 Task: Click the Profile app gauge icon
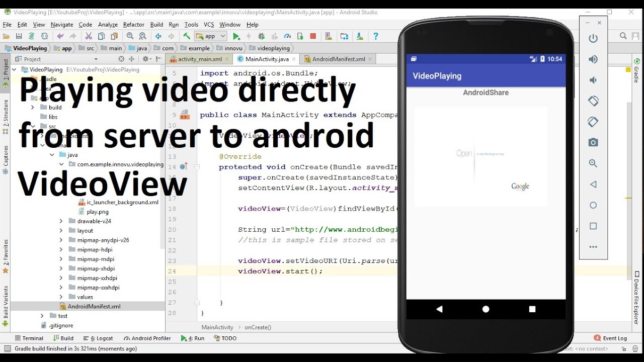point(288,36)
